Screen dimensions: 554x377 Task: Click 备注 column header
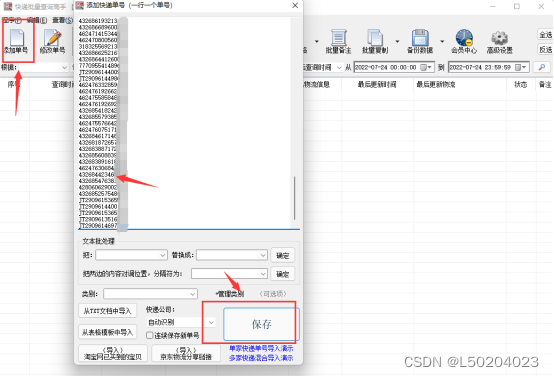tap(545, 84)
